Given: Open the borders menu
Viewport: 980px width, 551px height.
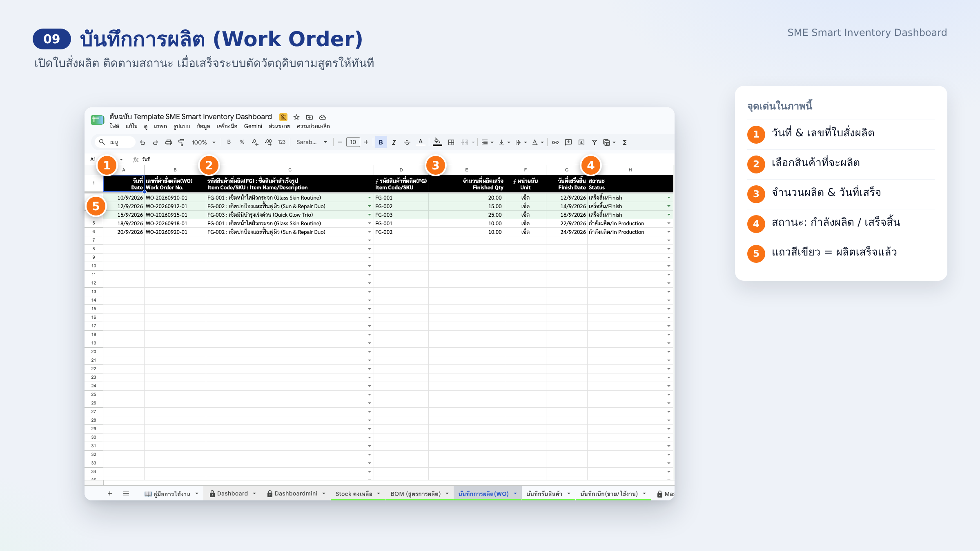Looking at the screenshot, I should [x=451, y=142].
